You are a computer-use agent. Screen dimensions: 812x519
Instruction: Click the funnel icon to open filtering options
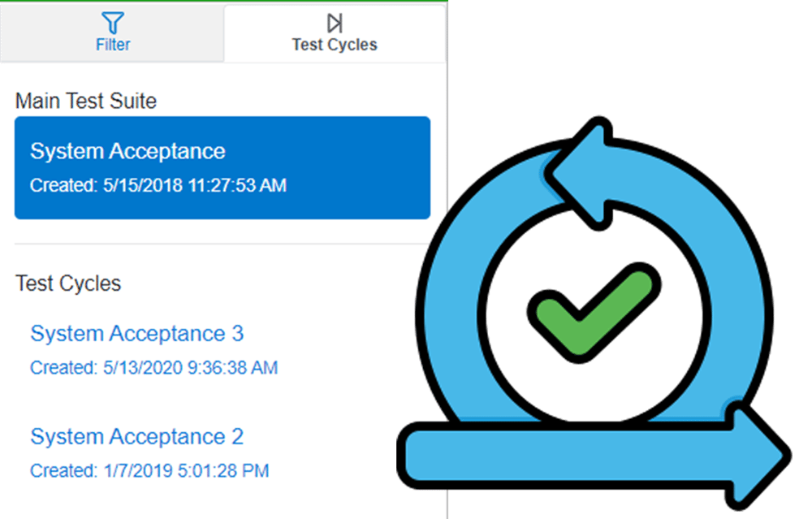(x=112, y=22)
